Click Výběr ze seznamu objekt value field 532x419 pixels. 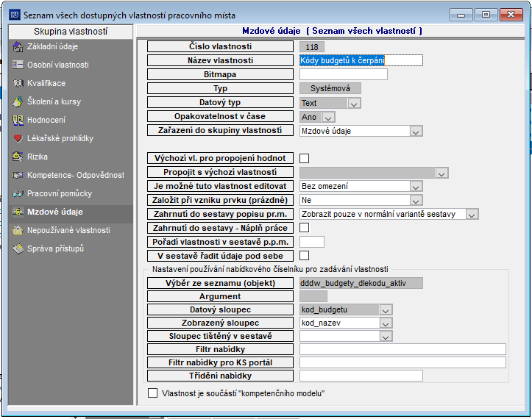click(x=361, y=283)
